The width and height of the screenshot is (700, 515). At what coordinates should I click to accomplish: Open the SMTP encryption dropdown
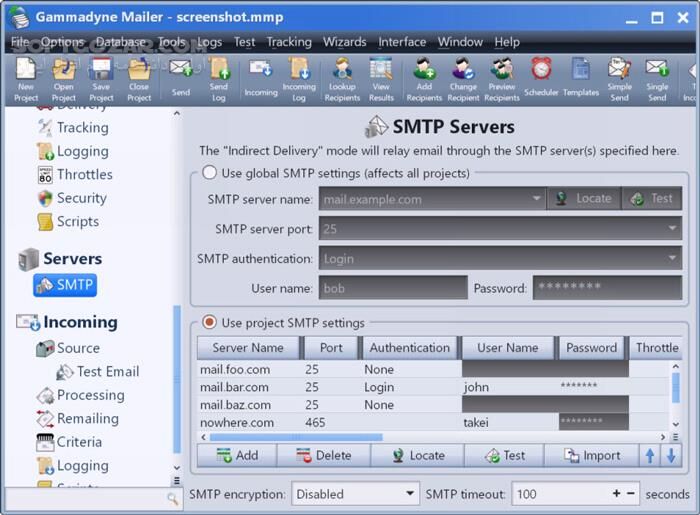(355, 494)
